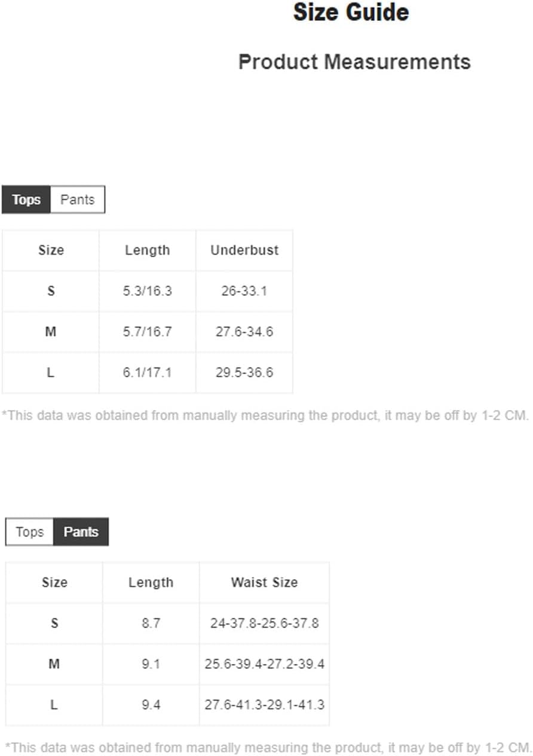Switch to Pants tab in upper table
The width and height of the screenshot is (533, 756).
[x=78, y=200]
